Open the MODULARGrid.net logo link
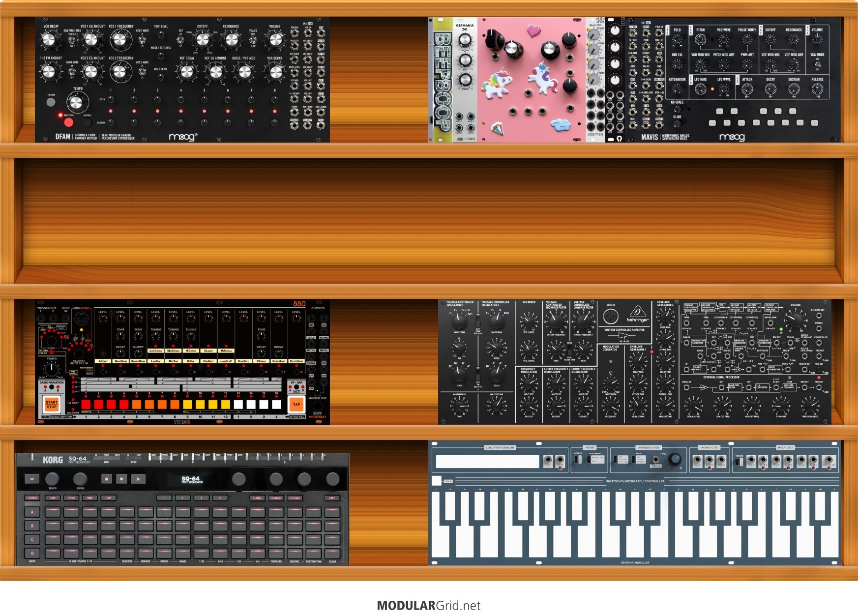Image resolution: width=858 pixels, height=616 pixels. coord(429,606)
